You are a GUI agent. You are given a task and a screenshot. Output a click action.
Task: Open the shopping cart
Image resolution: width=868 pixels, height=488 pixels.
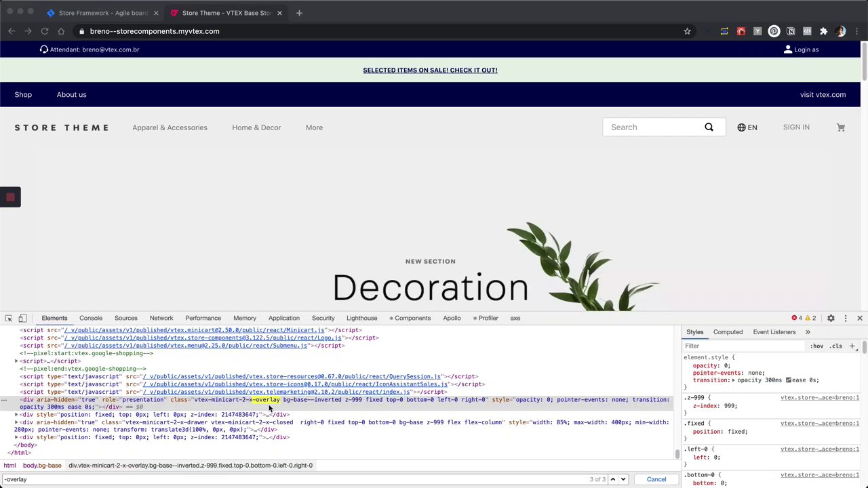(x=841, y=127)
